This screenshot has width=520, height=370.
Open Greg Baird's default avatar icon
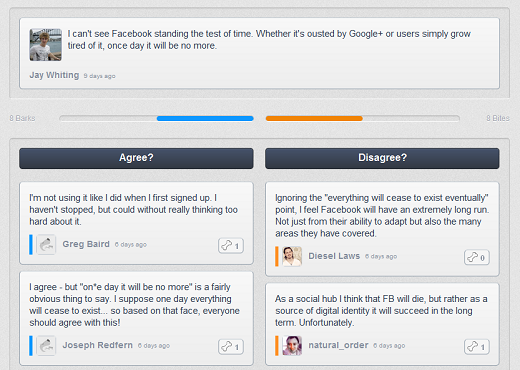pos(46,245)
